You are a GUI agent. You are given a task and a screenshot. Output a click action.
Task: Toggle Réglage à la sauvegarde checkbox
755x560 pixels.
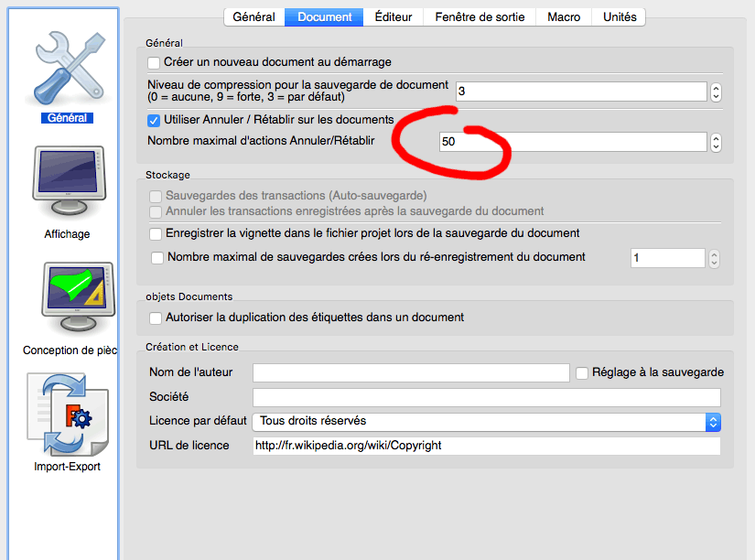pyautogui.click(x=582, y=372)
